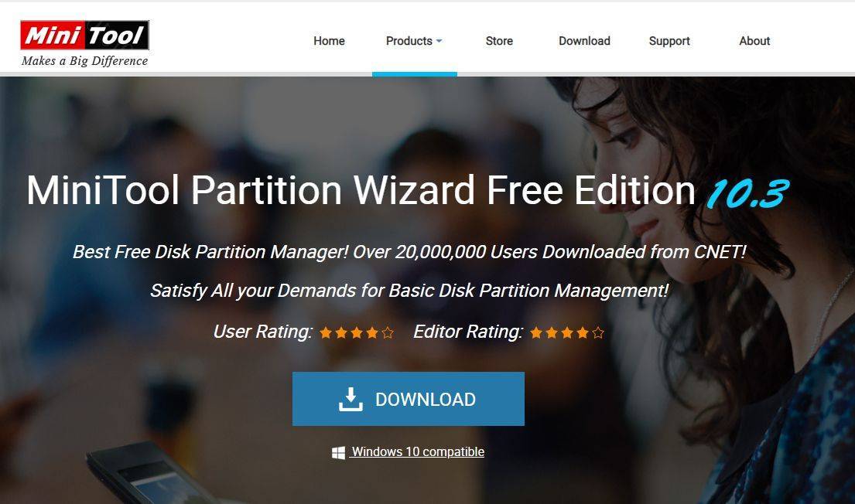Select the empty fifth star in Editor Rating
The height and width of the screenshot is (504, 855).
pos(597,332)
